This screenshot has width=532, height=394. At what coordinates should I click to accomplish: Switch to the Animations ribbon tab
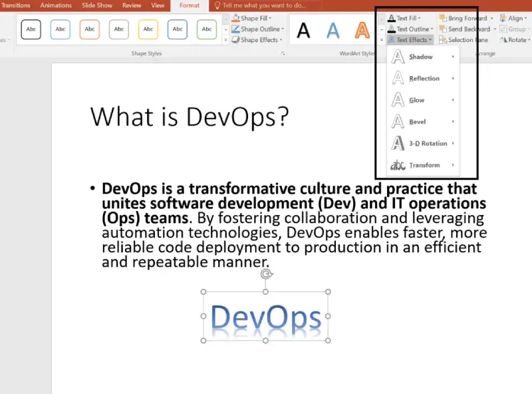(x=56, y=5)
